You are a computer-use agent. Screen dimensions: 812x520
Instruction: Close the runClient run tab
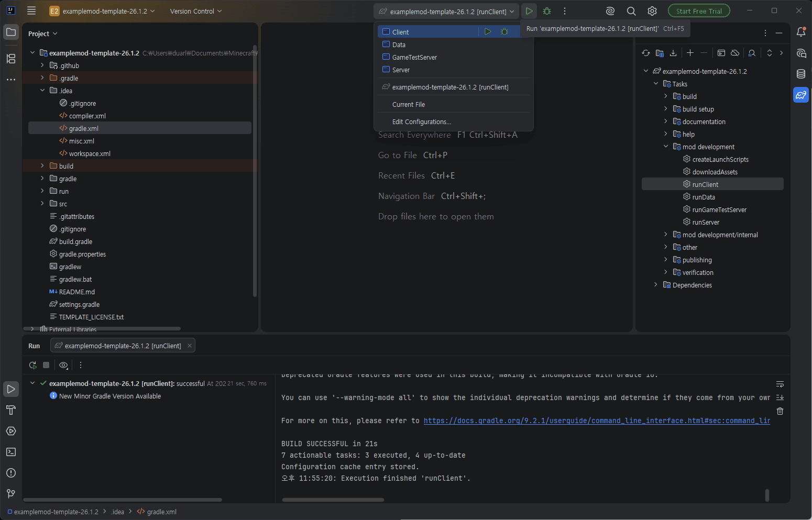coord(190,346)
